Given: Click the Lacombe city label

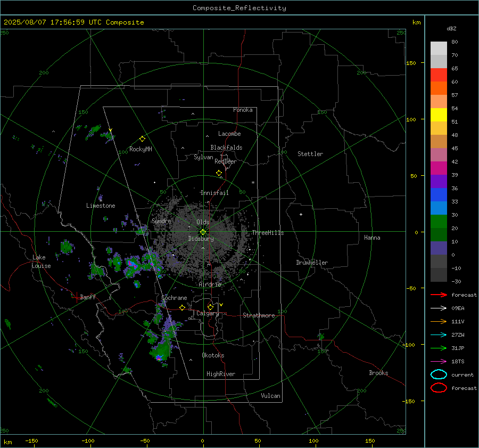Looking at the screenshot, I should [229, 134].
